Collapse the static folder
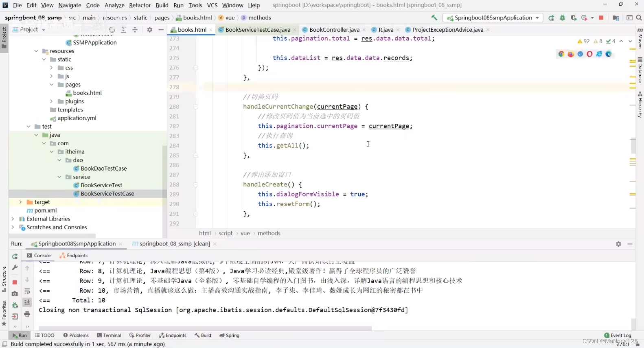The width and height of the screenshot is (644, 348). coord(44,59)
